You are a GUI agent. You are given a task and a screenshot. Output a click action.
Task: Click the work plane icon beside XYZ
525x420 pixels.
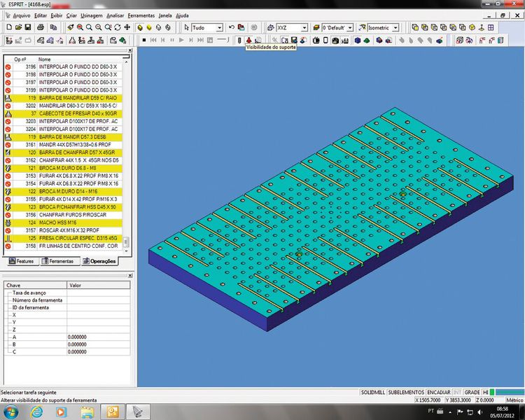point(270,27)
